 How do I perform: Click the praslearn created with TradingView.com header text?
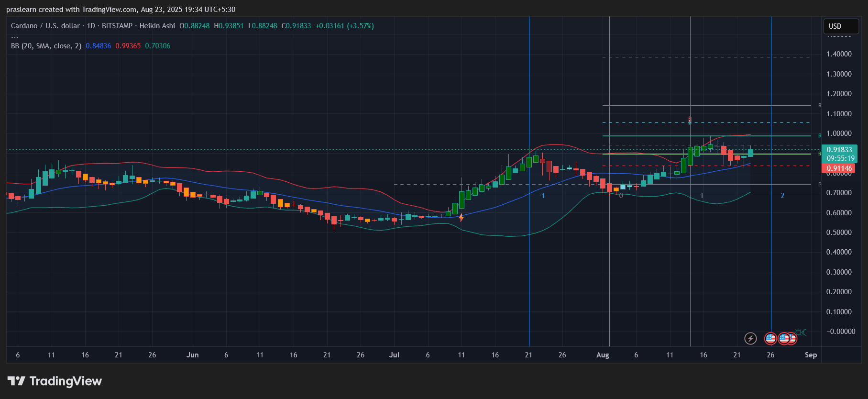point(121,10)
